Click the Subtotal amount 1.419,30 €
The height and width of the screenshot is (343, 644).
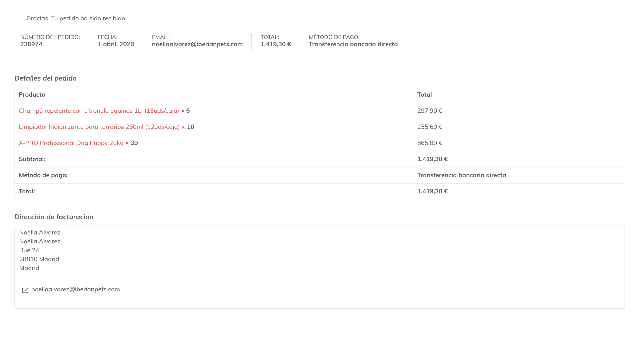coord(432,159)
